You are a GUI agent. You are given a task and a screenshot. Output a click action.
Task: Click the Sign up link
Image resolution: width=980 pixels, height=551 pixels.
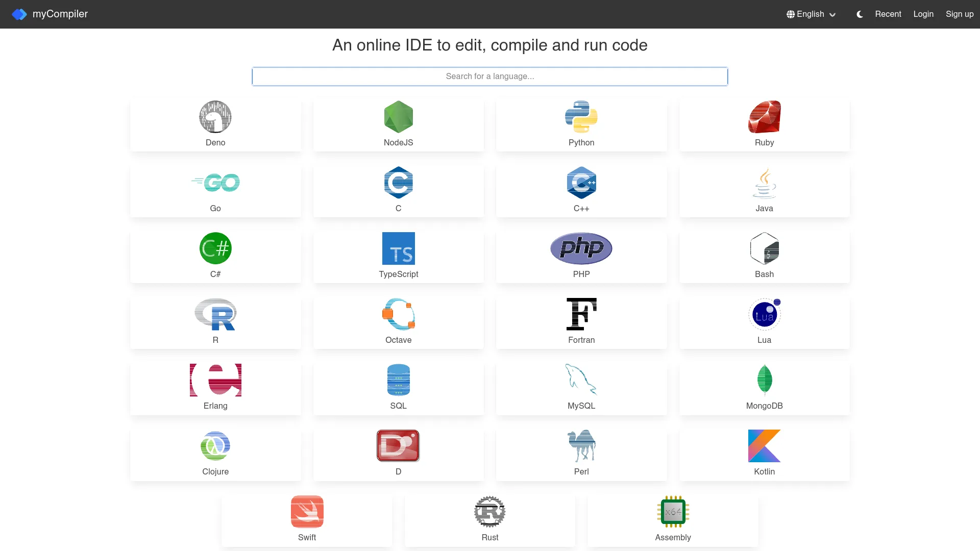[x=960, y=14]
